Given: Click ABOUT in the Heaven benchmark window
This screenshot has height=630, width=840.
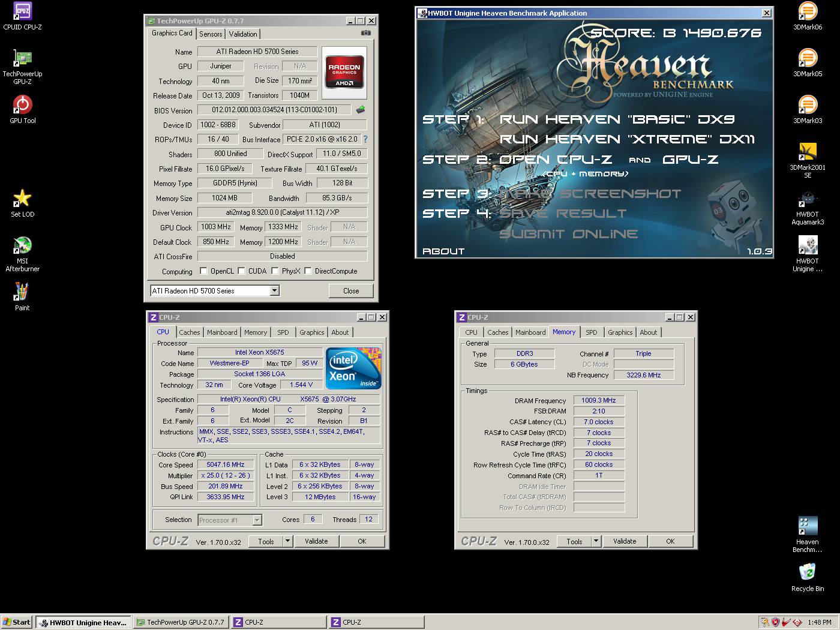Looking at the screenshot, I should [x=443, y=251].
